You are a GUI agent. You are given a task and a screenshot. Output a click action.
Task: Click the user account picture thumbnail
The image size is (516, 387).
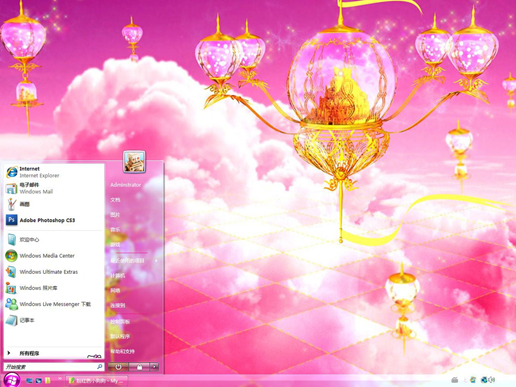coord(134,162)
